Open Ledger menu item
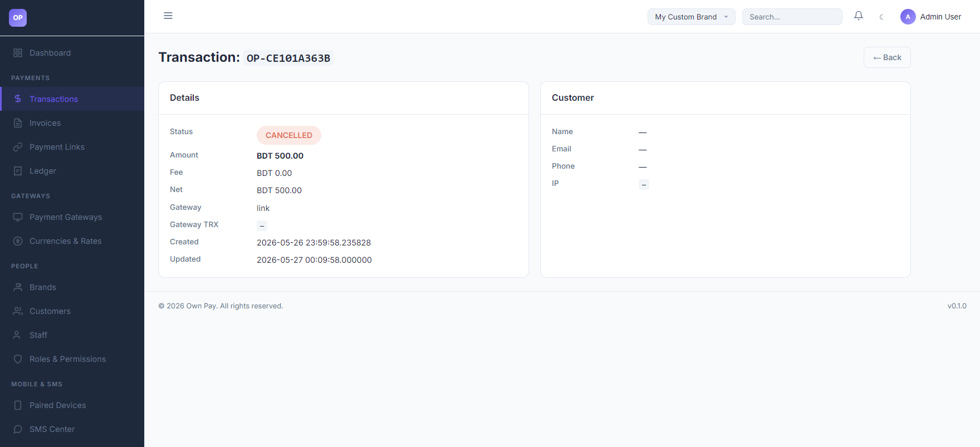980x447 pixels. 72,171
